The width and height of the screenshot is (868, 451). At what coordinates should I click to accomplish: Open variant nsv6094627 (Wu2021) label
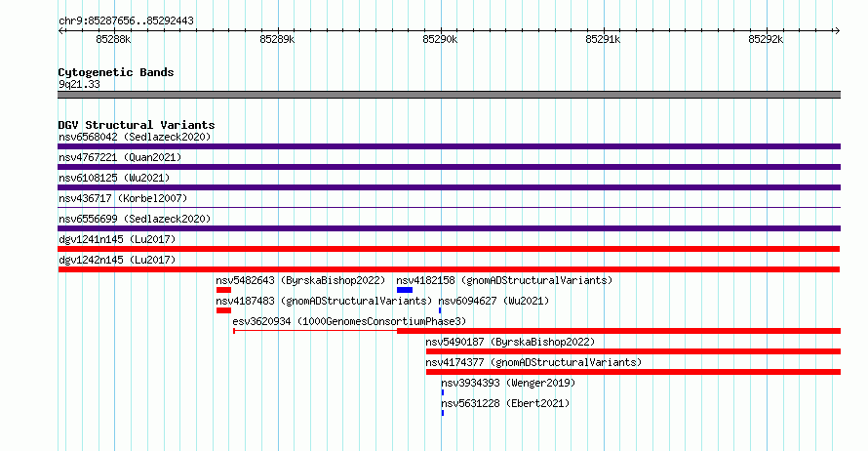click(493, 301)
